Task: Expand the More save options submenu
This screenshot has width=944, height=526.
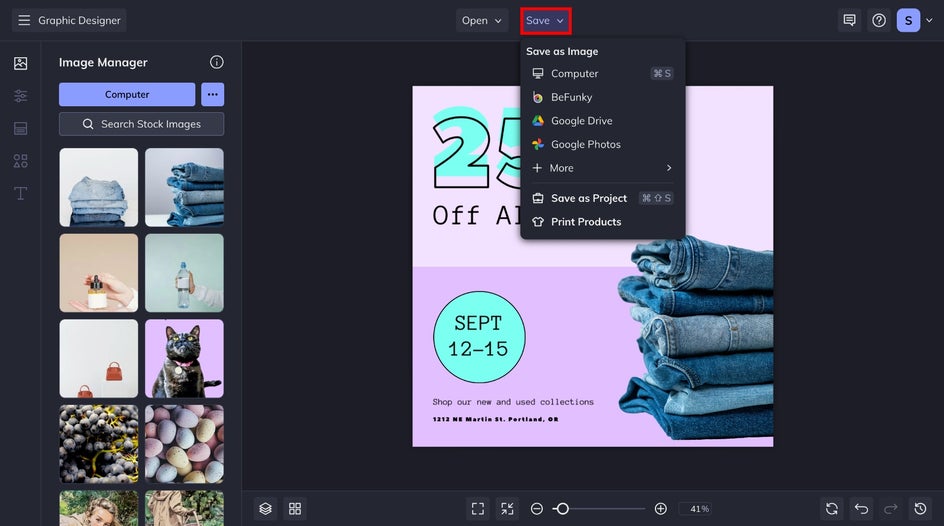Action: [x=602, y=168]
